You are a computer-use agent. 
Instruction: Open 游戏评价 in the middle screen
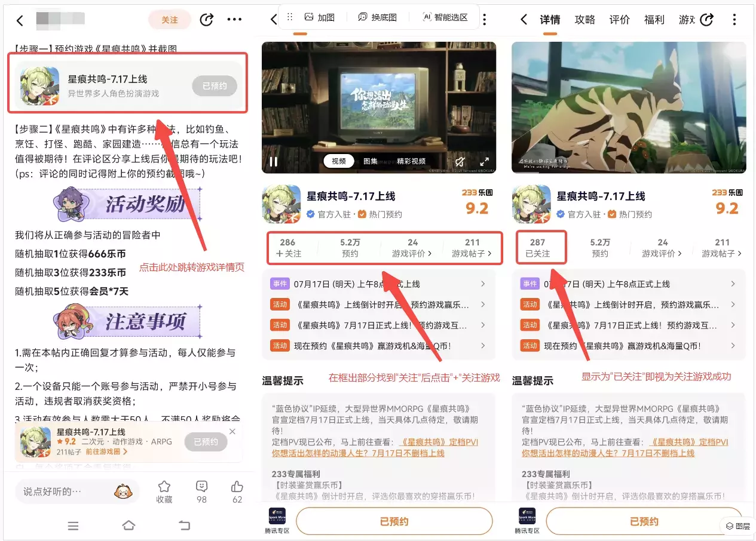pyautogui.click(x=412, y=248)
